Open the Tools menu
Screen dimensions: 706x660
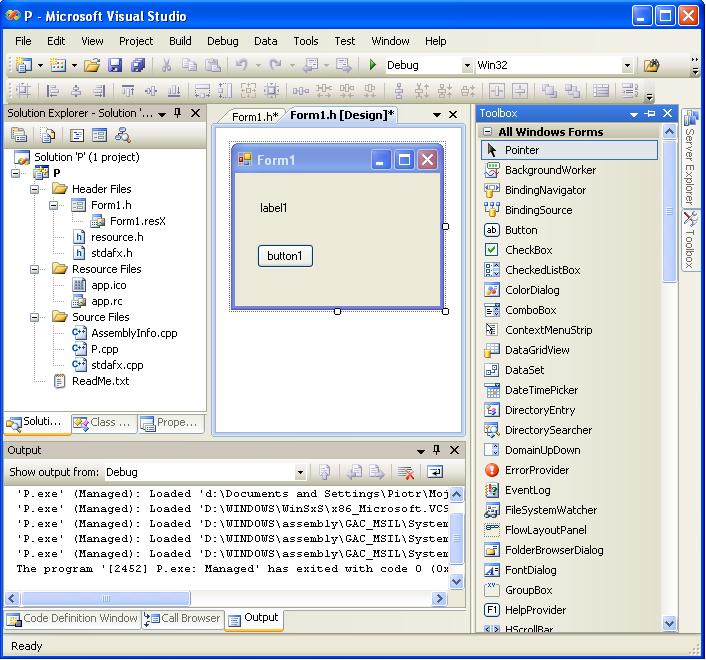coord(306,41)
